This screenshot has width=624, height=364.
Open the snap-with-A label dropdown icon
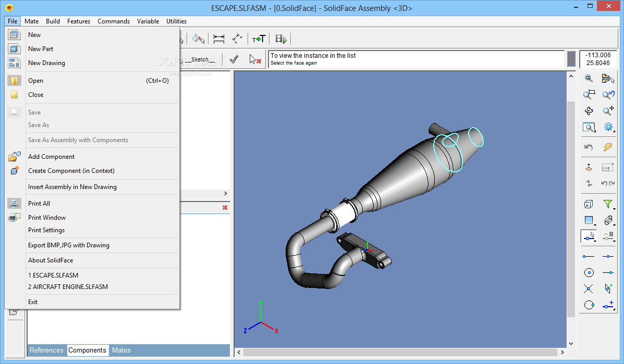point(608,236)
